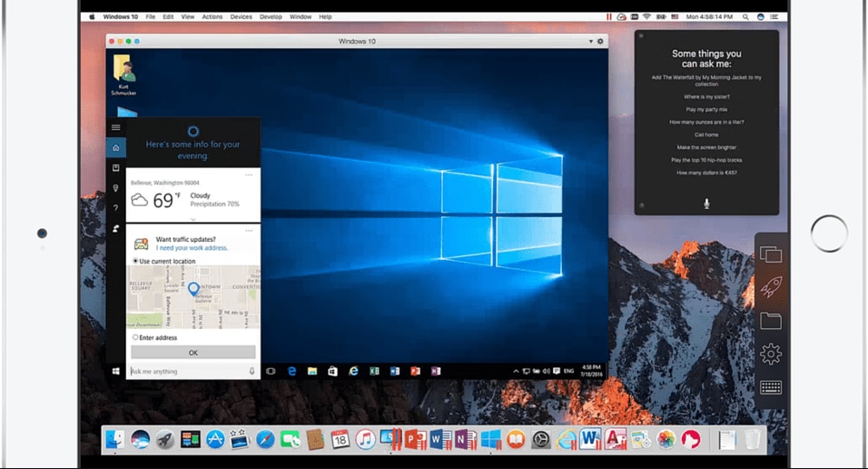
Task: Open the gear settings in side toolbar
Action: [x=771, y=354]
